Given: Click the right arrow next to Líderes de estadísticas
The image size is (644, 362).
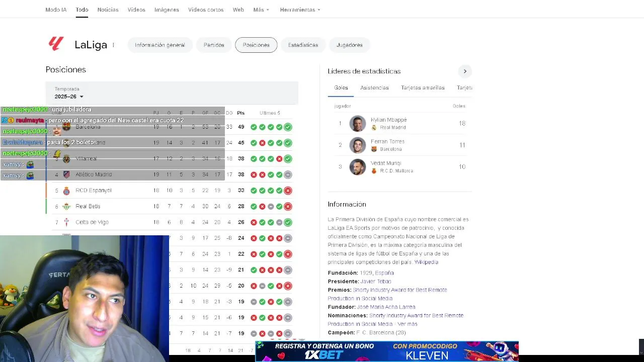Looking at the screenshot, I should (465, 71).
